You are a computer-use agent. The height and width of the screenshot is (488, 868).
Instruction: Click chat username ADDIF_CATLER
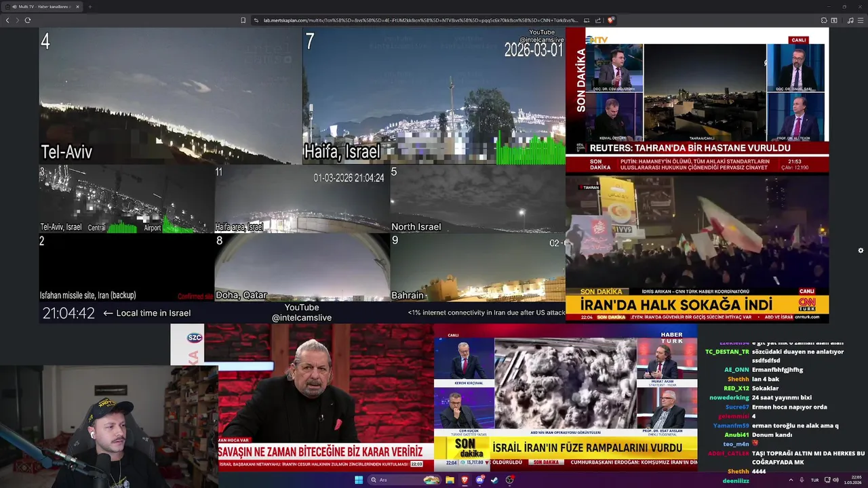(x=728, y=453)
